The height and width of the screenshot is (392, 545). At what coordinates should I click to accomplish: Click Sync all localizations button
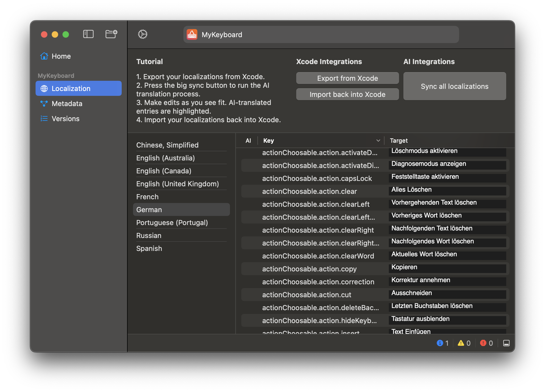point(455,86)
